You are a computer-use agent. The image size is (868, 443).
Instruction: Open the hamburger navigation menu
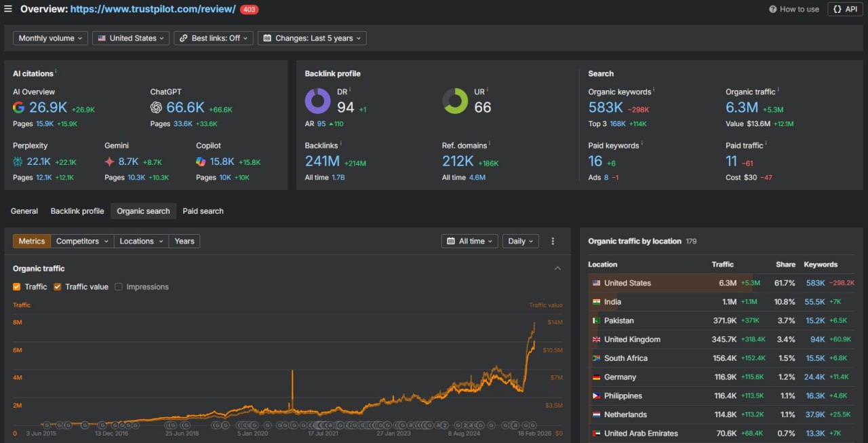click(8, 9)
